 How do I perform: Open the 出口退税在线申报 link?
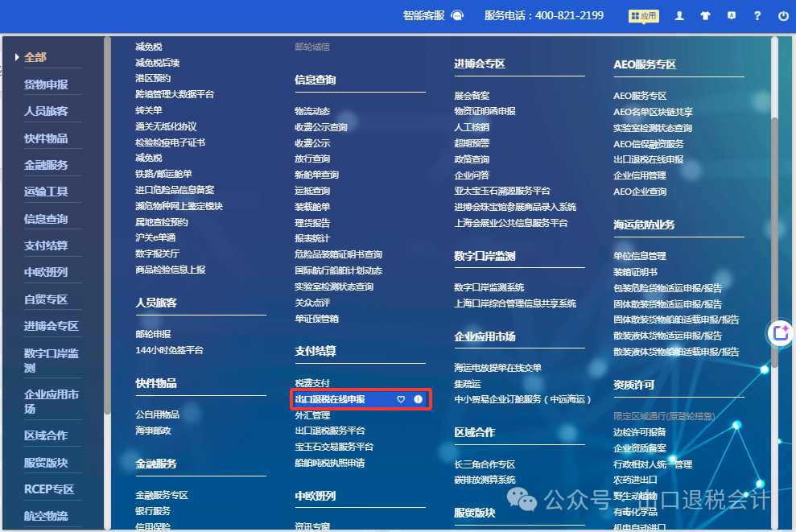click(x=330, y=399)
